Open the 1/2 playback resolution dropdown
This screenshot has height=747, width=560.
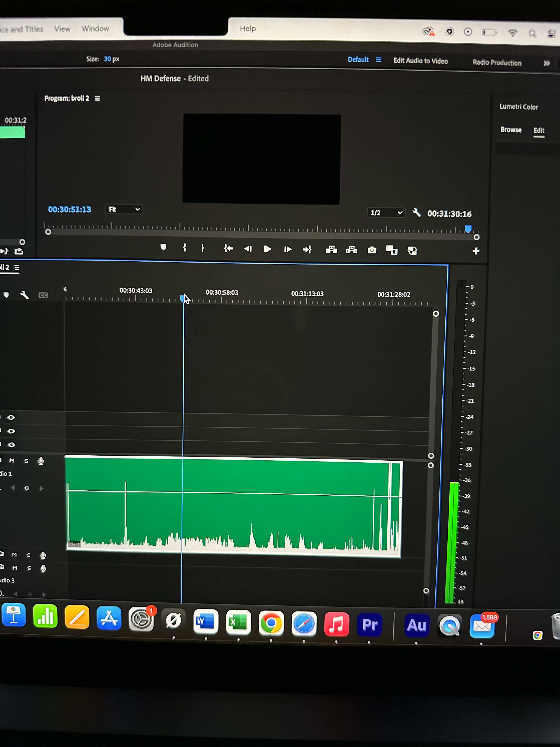pos(386,213)
